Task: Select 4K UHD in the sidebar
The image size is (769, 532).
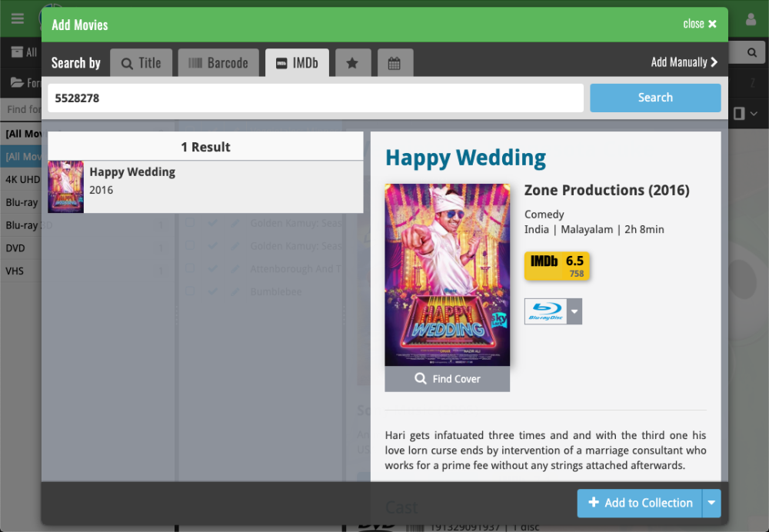Action: tap(22, 179)
